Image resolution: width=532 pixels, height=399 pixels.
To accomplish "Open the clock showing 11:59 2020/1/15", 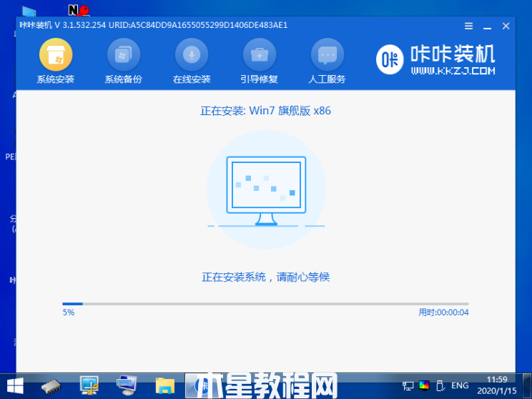I will click(x=497, y=385).
